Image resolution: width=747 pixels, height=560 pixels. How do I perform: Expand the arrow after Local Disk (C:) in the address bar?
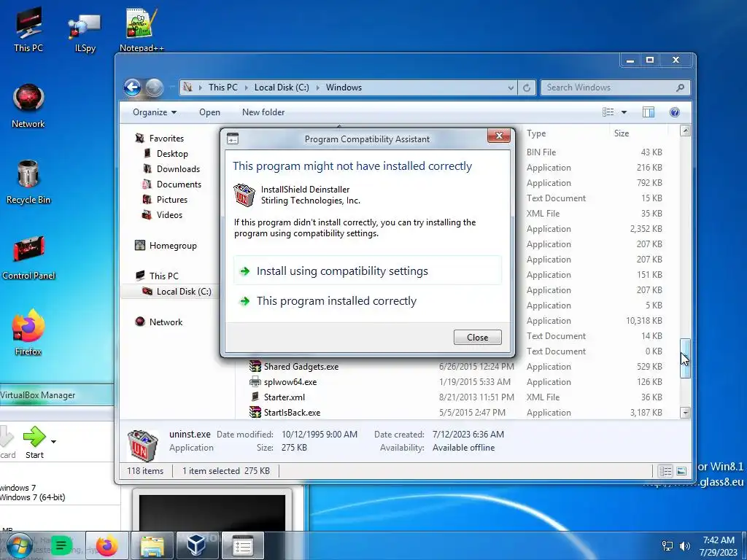[318, 87]
